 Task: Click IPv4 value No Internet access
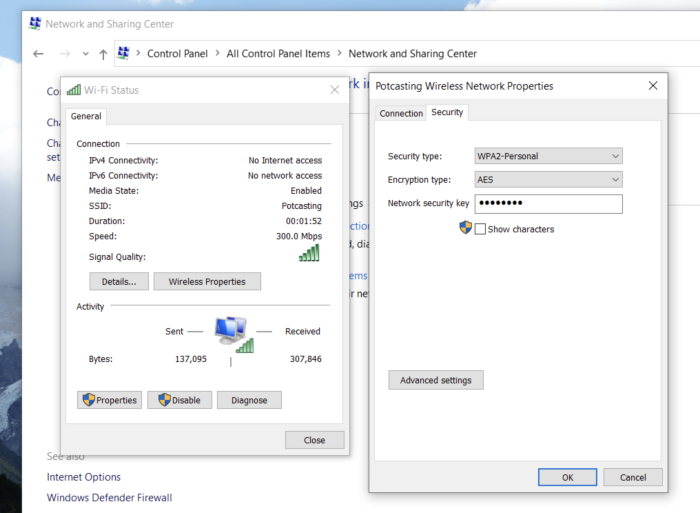[285, 160]
